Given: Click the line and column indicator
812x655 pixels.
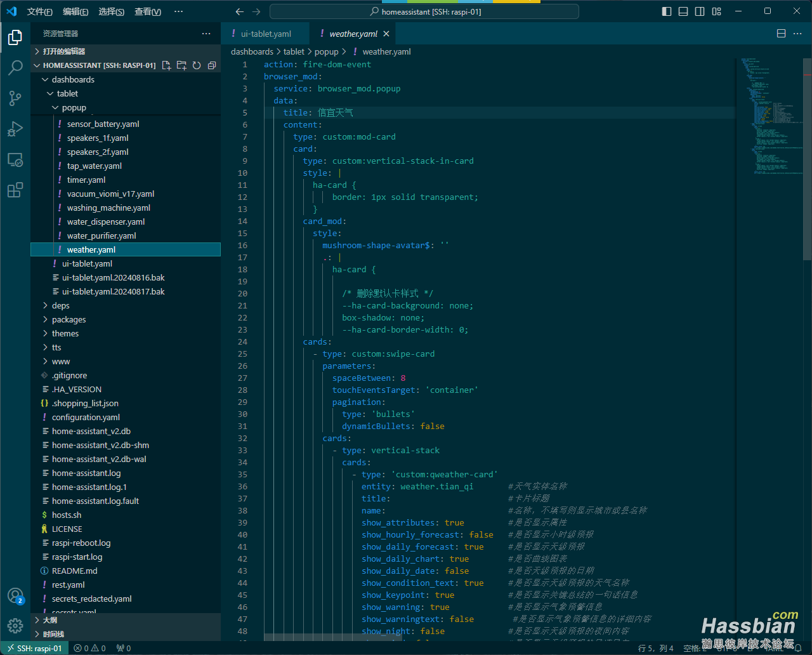Looking at the screenshot, I should [656, 648].
